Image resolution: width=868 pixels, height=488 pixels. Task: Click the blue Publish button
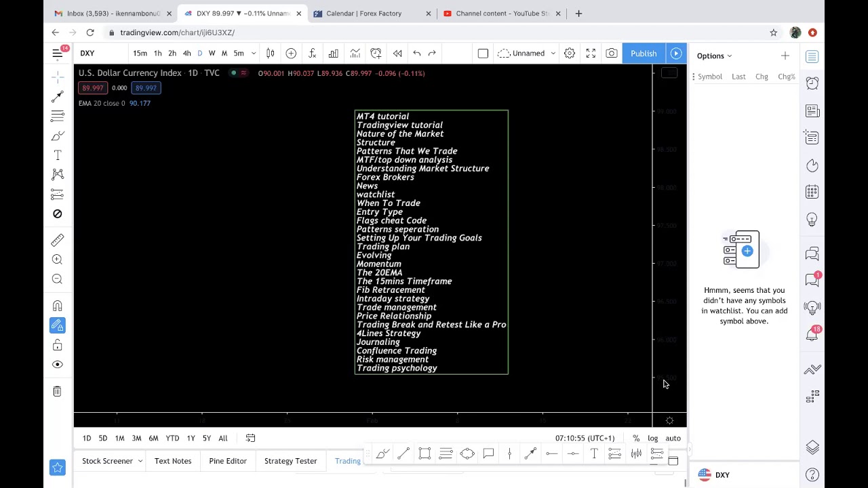644,54
